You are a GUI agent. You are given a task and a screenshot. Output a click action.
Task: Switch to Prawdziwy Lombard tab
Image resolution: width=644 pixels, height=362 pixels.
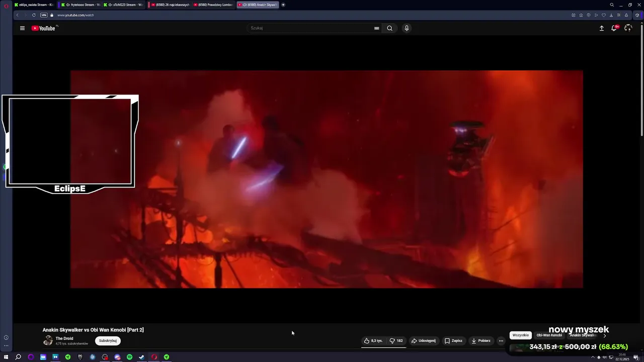tap(213, 5)
